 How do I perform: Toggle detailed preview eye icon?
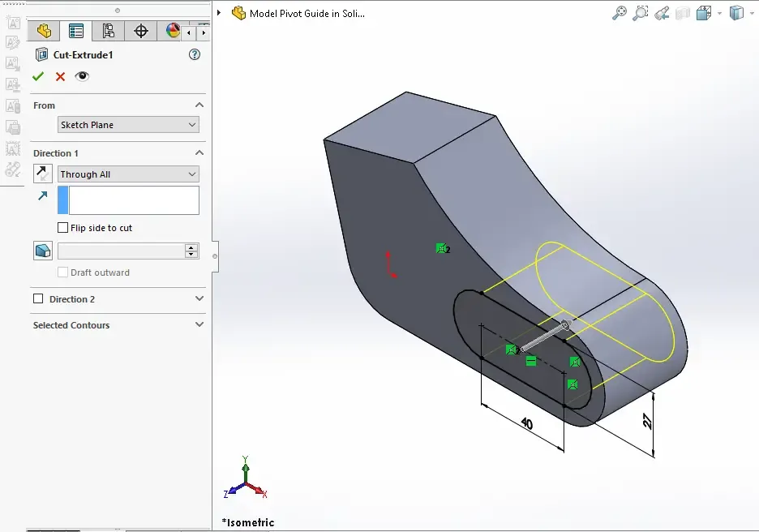(82, 76)
